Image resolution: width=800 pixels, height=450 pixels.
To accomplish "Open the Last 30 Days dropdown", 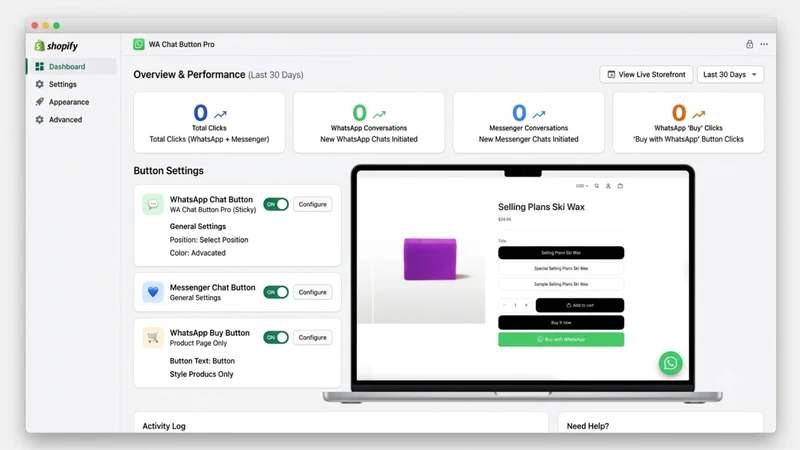I will click(730, 74).
